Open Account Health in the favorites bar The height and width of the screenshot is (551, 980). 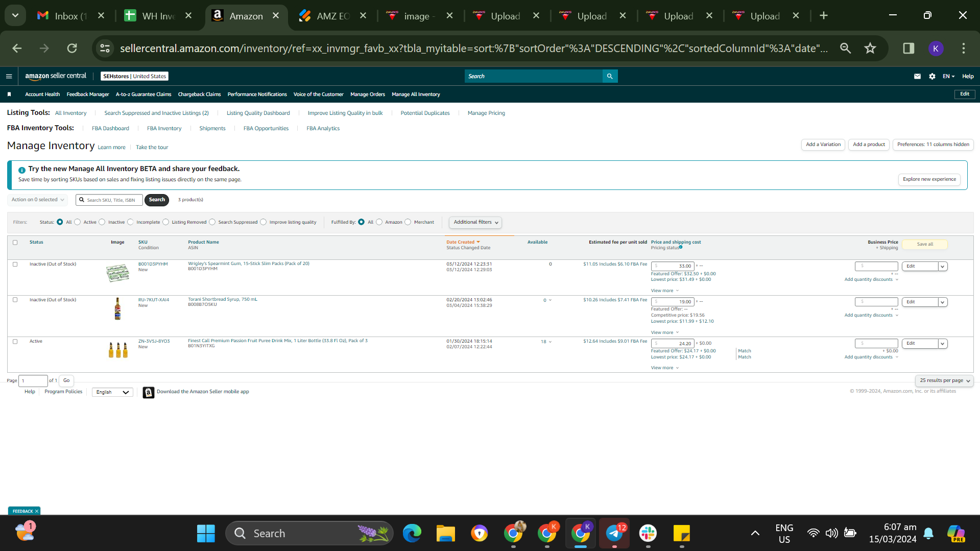(42, 94)
